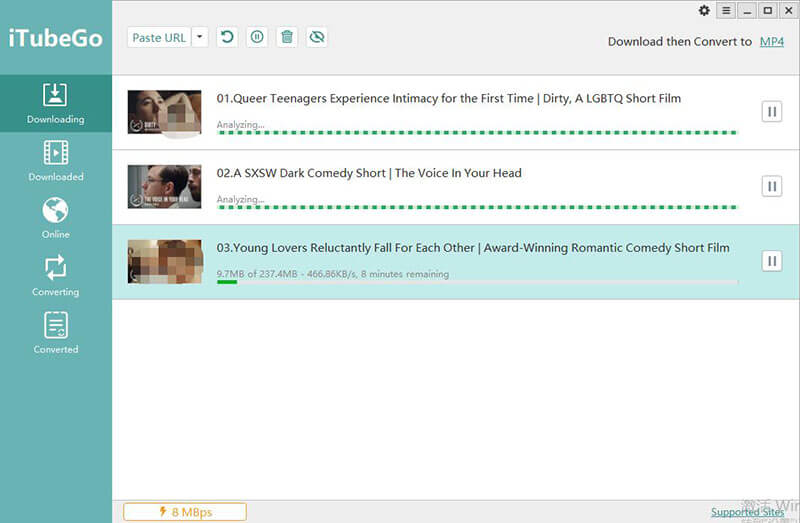Pause the Young Lovers download
This screenshot has width=800, height=523.
tap(772, 261)
